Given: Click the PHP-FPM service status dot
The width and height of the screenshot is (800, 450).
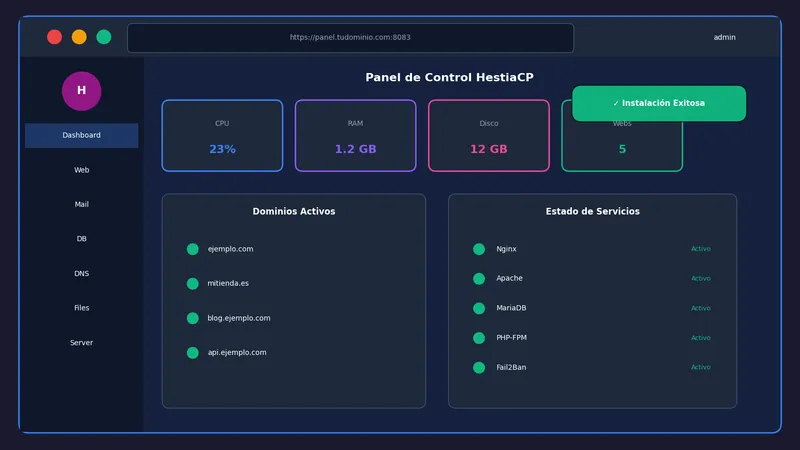Looking at the screenshot, I should click(479, 338).
